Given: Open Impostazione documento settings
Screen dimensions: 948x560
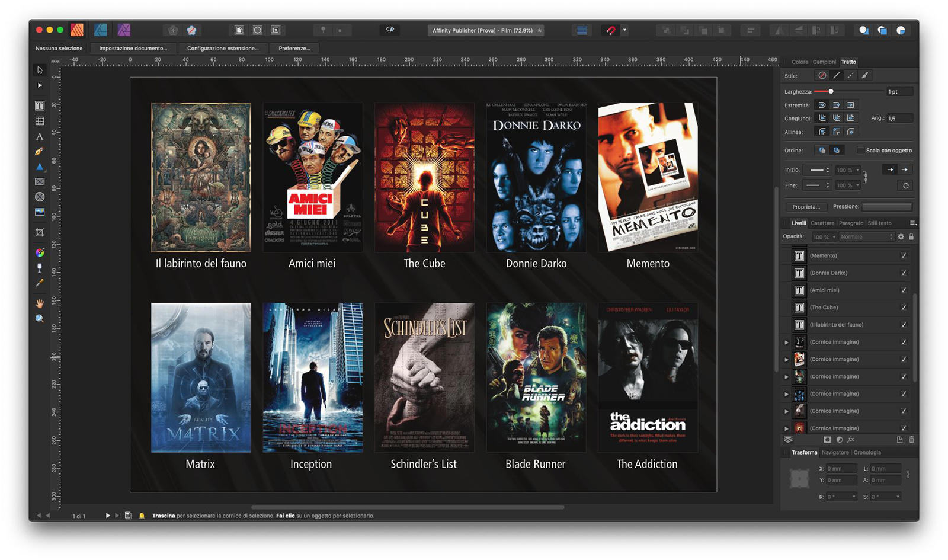Looking at the screenshot, I should (x=133, y=49).
